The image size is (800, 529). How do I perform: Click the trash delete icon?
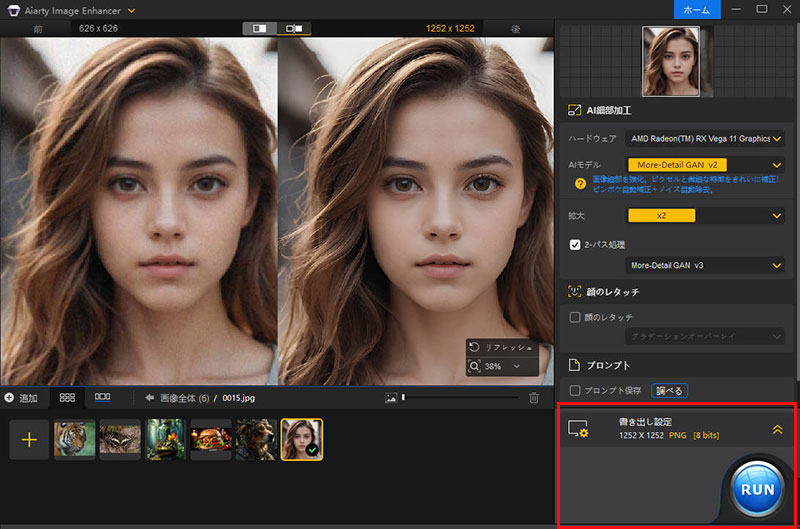[534, 398]
